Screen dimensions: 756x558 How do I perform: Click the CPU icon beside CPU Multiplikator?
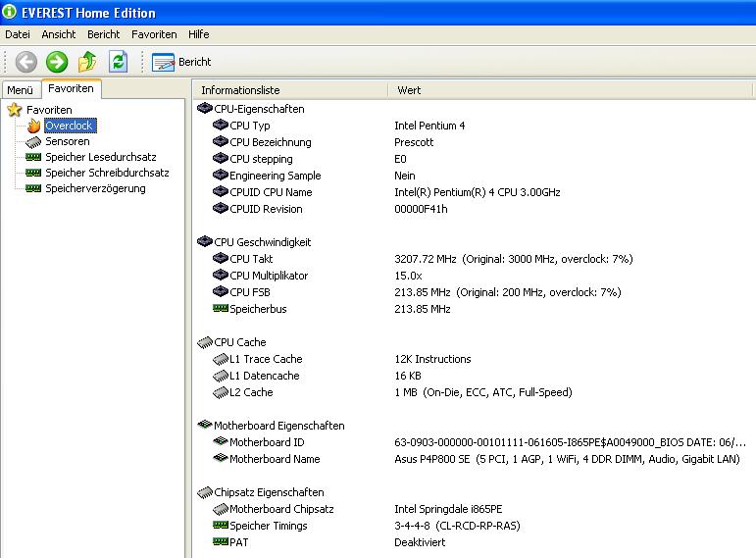point(221,275)
